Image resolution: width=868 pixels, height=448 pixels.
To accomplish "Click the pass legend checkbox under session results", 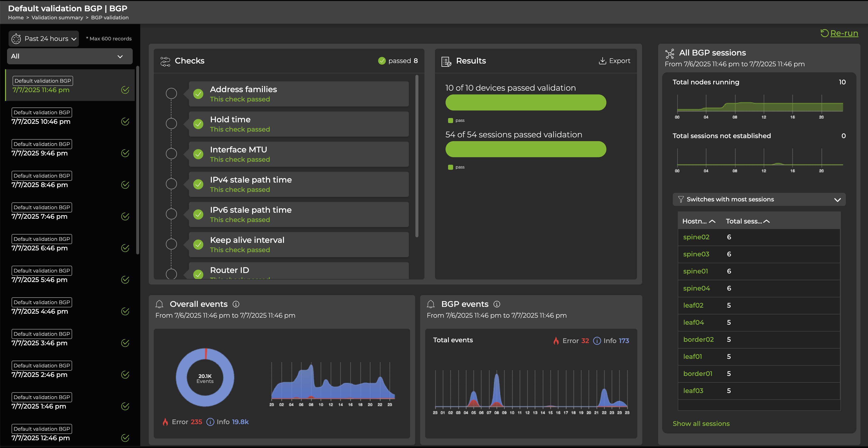I will 451,166.
